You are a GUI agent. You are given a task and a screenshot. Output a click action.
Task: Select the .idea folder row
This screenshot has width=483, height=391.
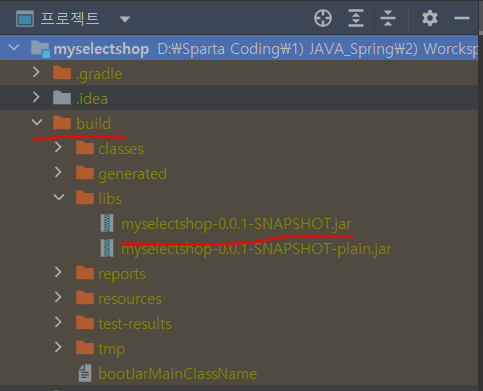click(239, 98)
